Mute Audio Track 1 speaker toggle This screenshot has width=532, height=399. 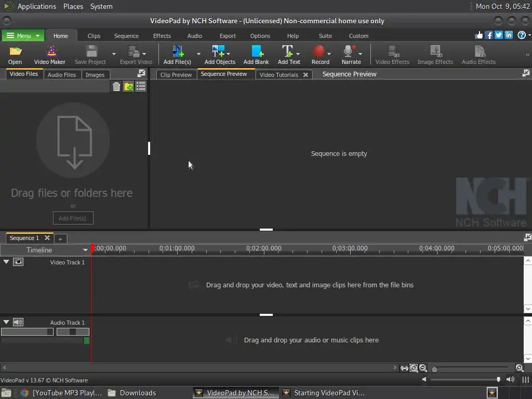pos(18,322)
